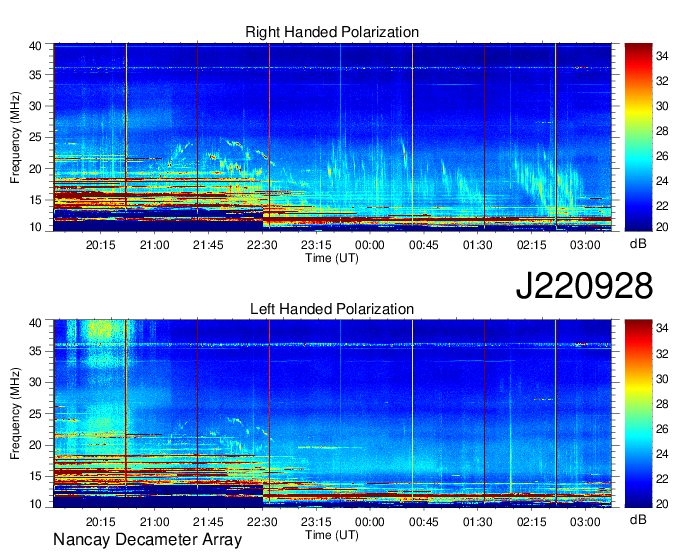Click the Right Handed Polarization spectrogram
680x552 pixels.
point(332,137)
